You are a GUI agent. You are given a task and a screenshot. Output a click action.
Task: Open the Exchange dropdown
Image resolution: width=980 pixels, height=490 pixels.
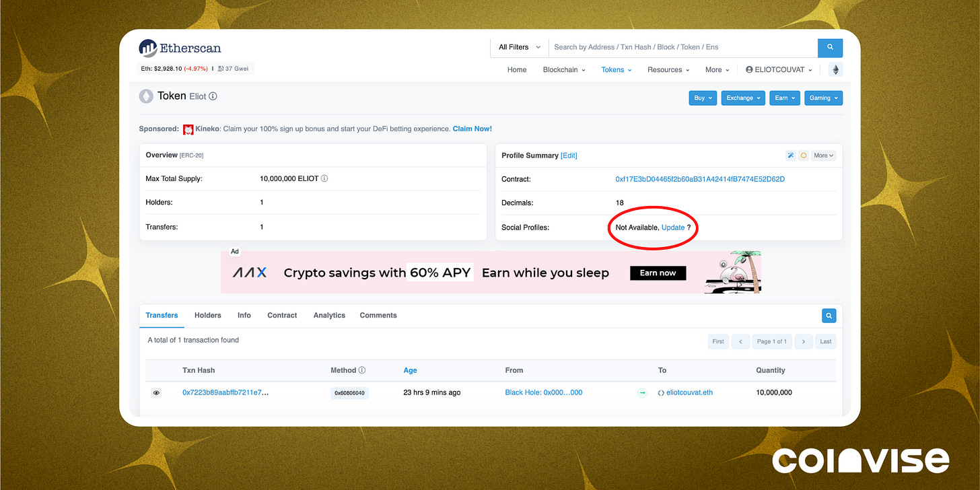[x=743, y=98]
